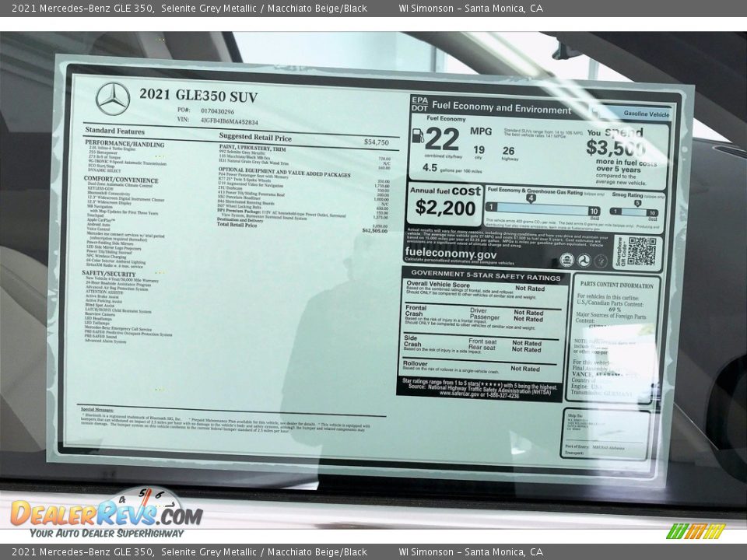The width and height of the screenshot is (747, 560).
Task: Click the highway MPG value '26'
Action: click(508, 151)
